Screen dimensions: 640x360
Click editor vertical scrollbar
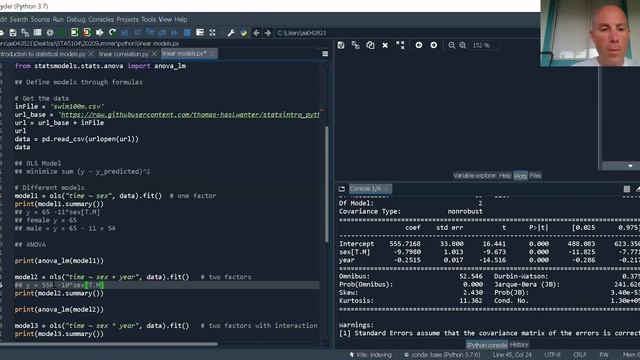pos(326,184)
